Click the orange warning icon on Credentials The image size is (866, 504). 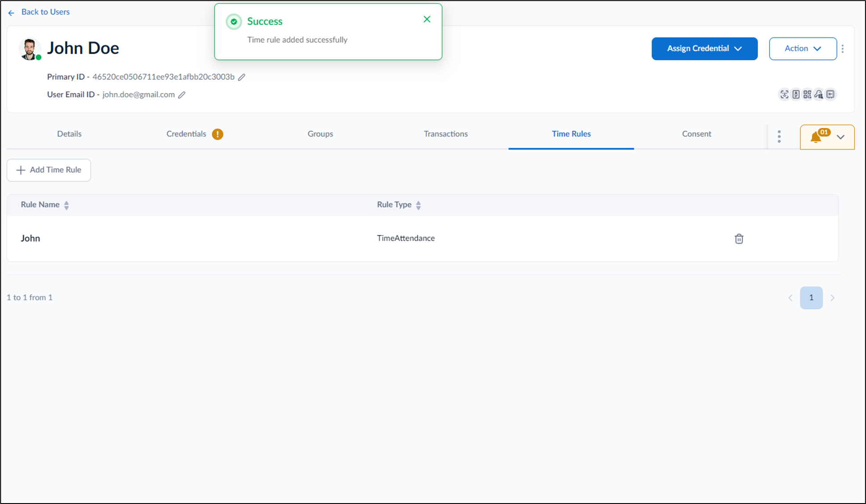218,134
